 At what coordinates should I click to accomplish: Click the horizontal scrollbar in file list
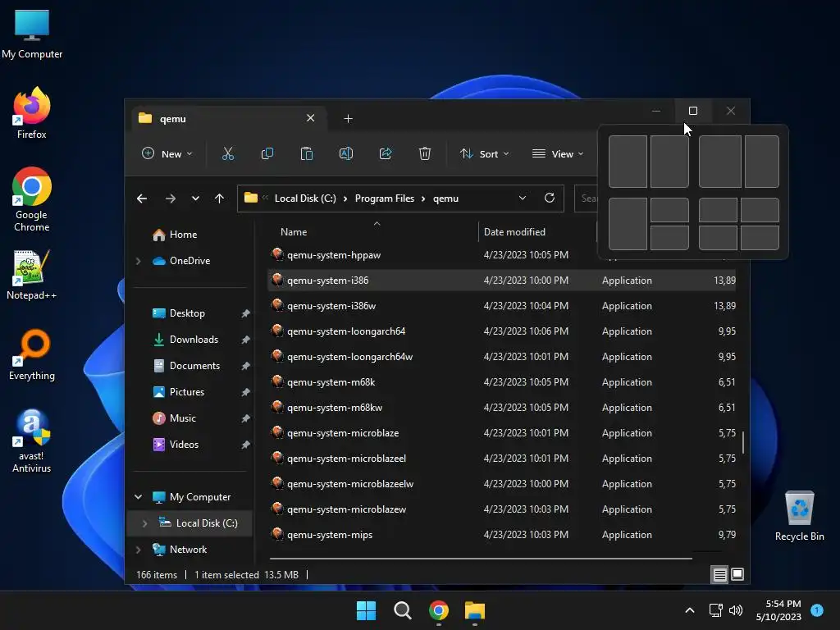(x=481, y=558)
